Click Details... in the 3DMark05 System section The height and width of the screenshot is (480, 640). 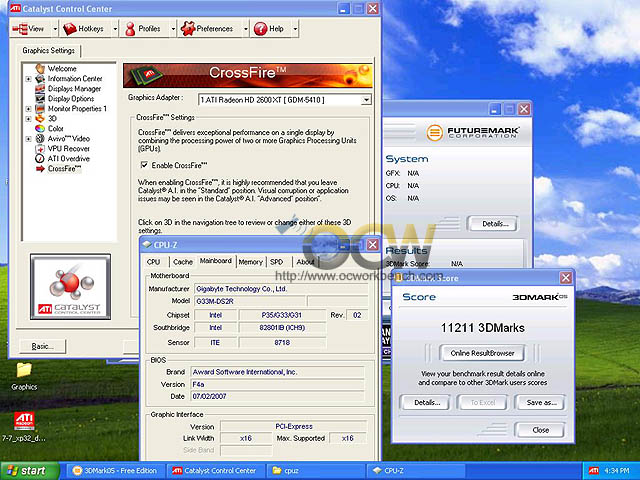[495, 224]
